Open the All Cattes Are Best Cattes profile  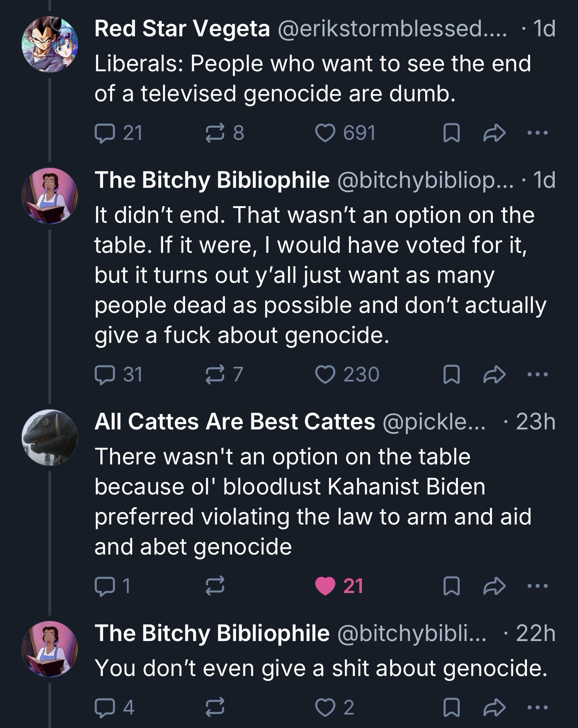pos(234,421)
